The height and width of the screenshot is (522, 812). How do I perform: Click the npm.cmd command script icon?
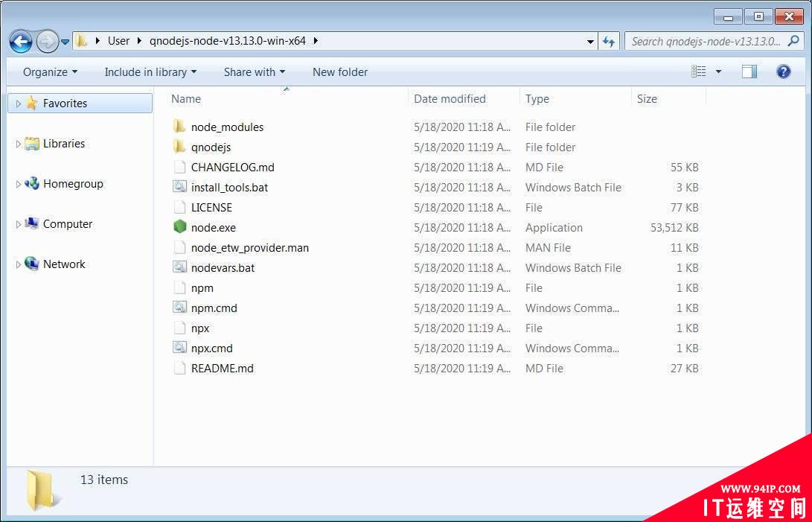tap(179, 308)
